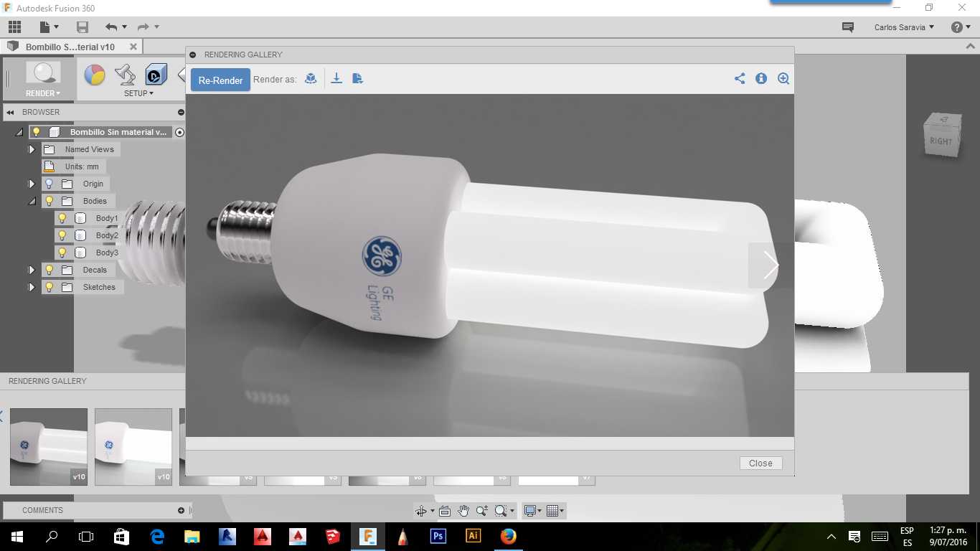
Task: Undo the last action with the arrow
Action: (x=111, y=27)
